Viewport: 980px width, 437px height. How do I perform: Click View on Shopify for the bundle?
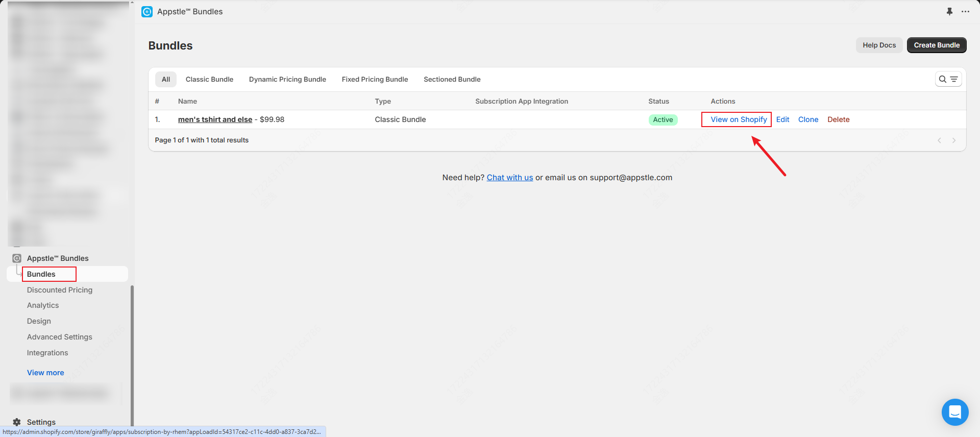[x=739, y=119]
